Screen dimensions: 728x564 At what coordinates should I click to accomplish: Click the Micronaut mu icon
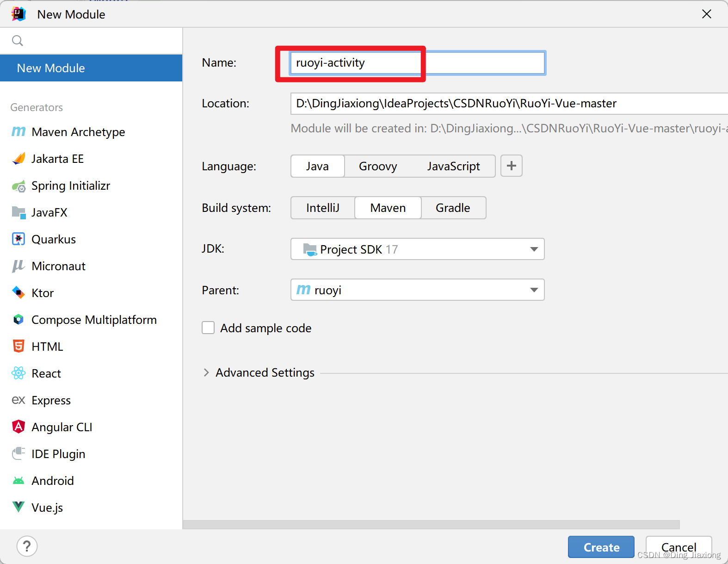pyautogui.click(x=19, y=266)
